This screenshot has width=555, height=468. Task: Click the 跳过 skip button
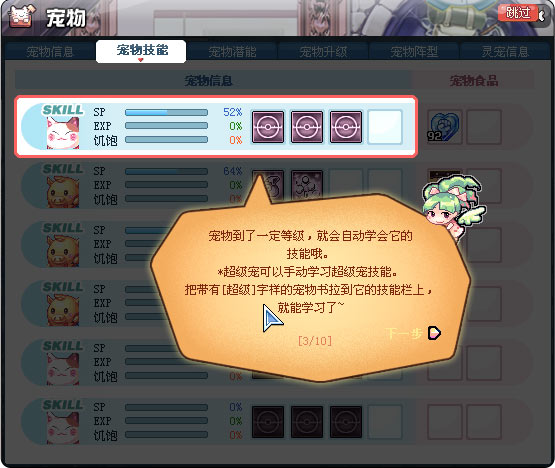pyautogui.click(x=518, y=13)
